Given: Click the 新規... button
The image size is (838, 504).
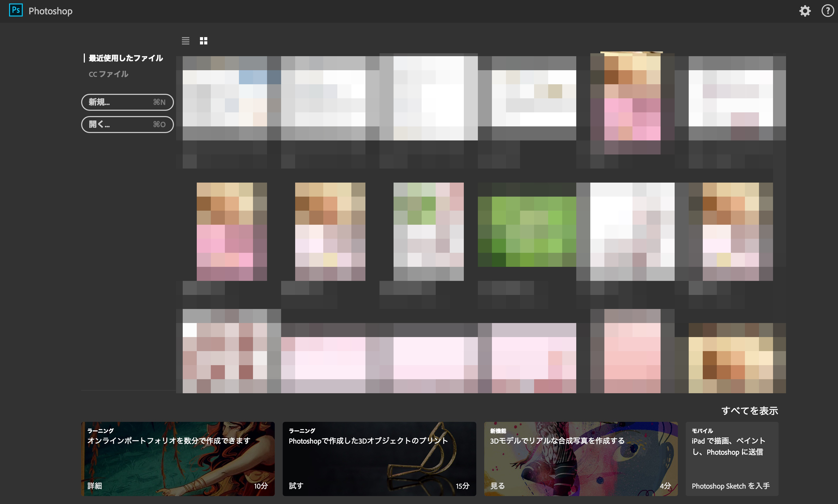Looking at the screenshot, I should pos(128,102).
